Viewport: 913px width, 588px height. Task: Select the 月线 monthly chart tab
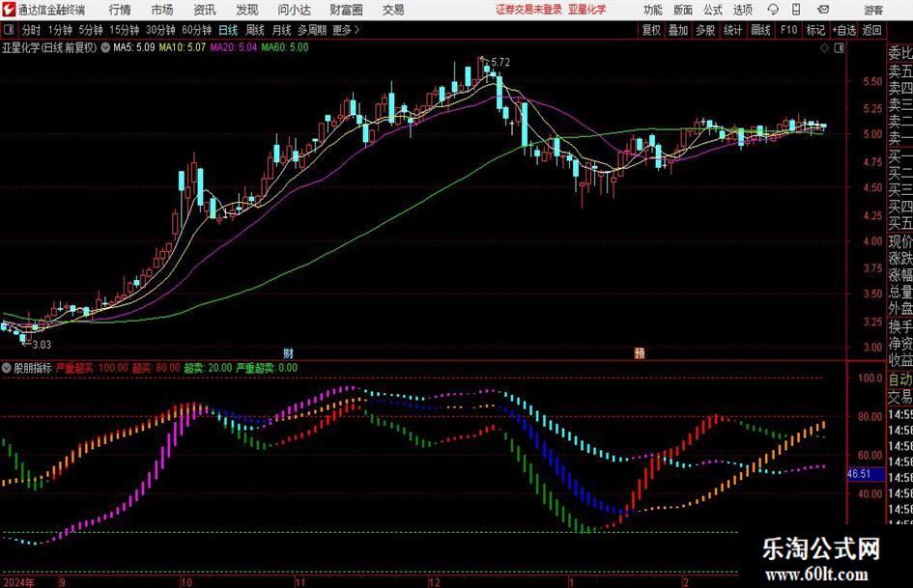[x=281, y=30]
